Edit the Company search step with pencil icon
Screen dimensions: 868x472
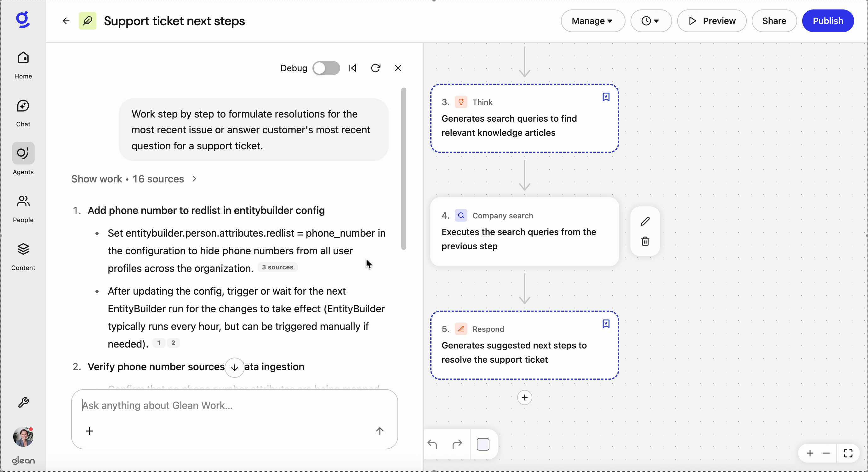(x=645, y=221)
